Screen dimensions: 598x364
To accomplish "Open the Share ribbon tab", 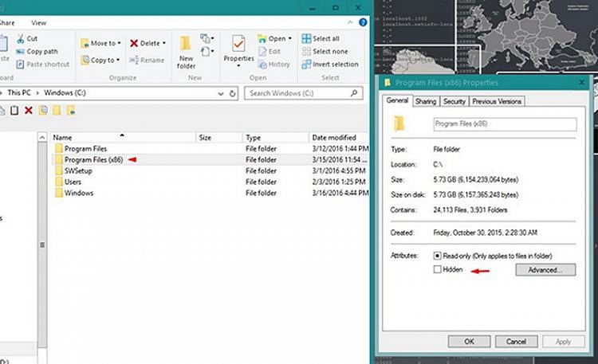I will coord(7,23).
